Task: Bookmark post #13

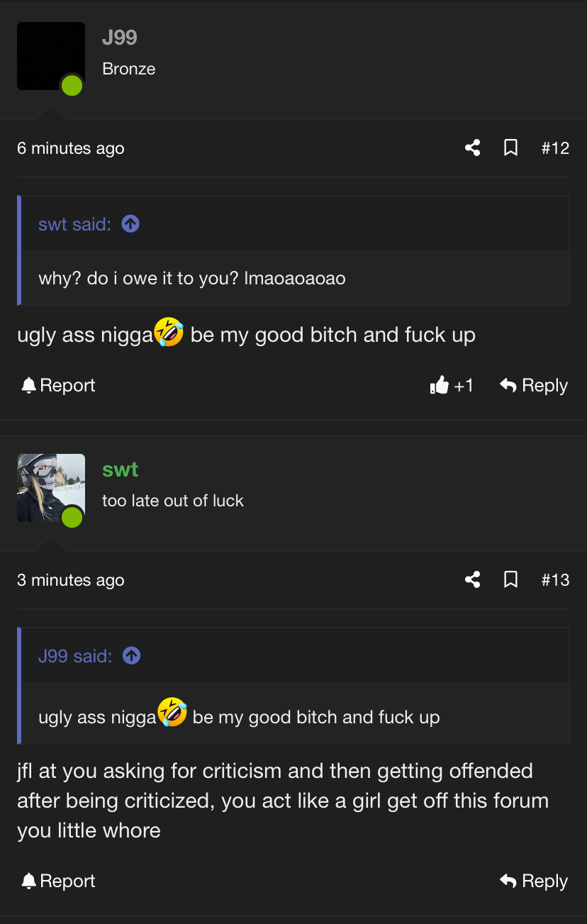Action: click(x=510, y=579)
